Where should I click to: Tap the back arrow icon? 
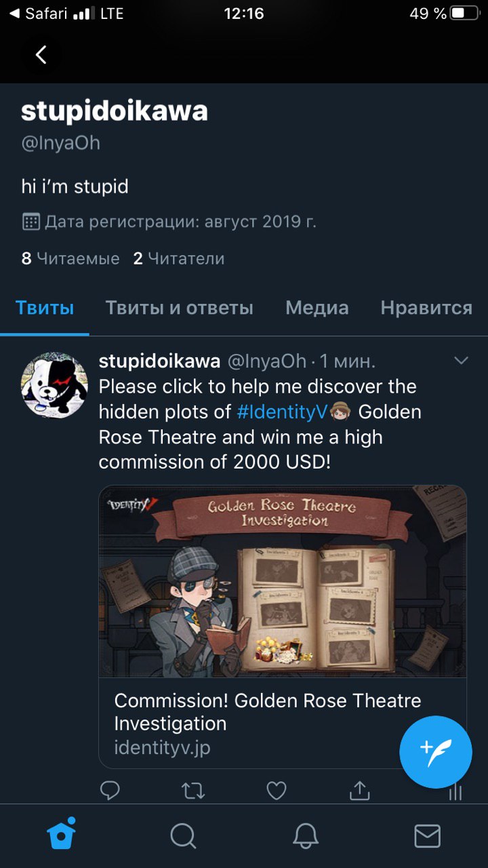click(x=41, y=55)
